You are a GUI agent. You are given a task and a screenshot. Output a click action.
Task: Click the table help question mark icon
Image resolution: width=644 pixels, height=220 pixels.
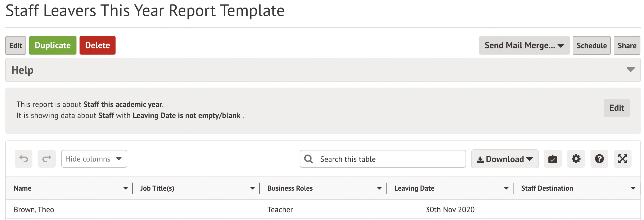coord(599,159)
